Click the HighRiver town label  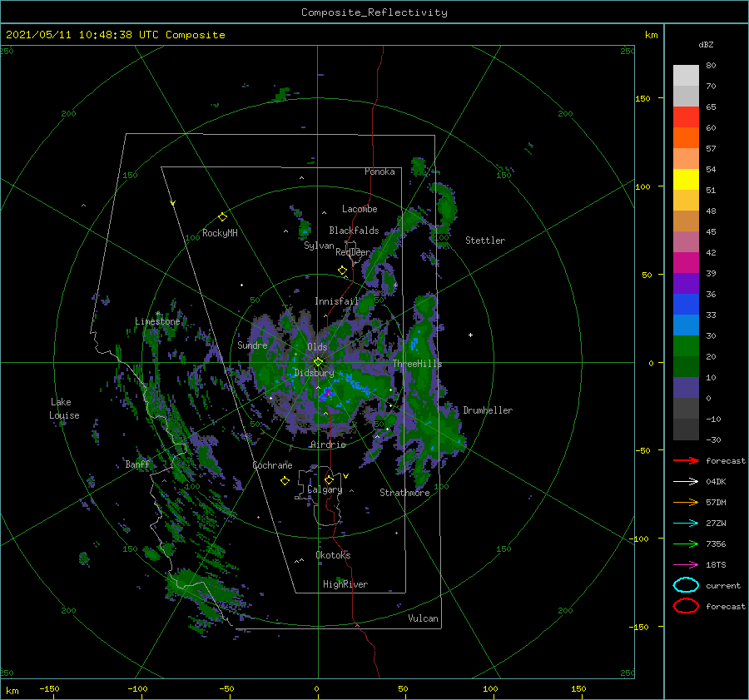(x=345, y=584)
